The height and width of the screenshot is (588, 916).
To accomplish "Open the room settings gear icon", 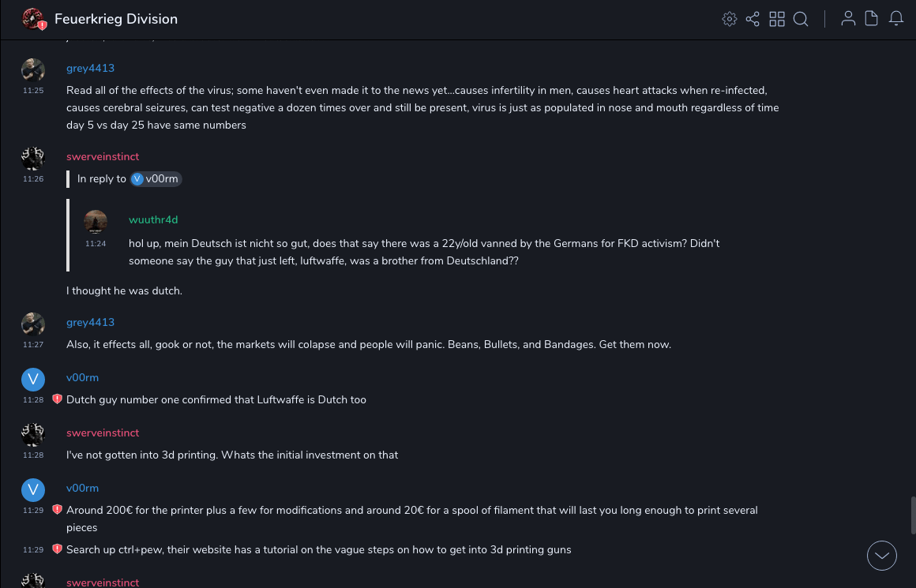I will pyautogui.click(x=730, y=19).
